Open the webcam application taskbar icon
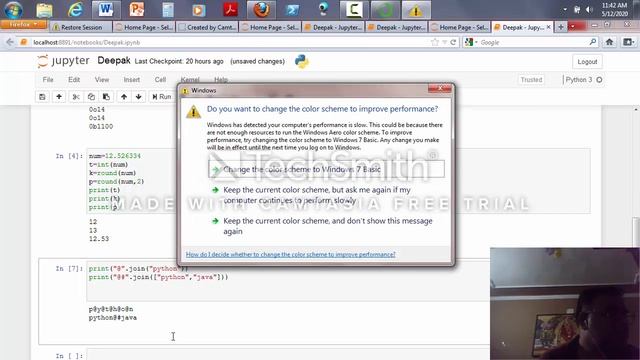640x360 pixels. pos(323,10)
